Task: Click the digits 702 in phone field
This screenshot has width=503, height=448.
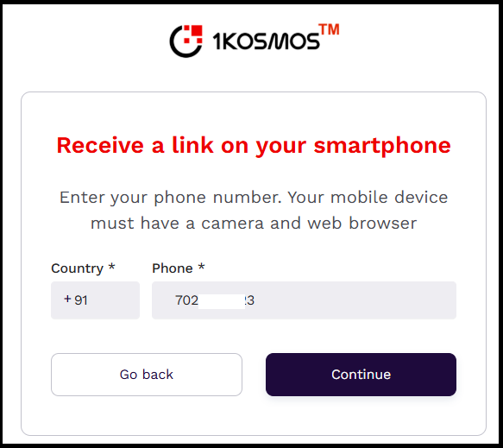Action: (x=186, y=300)
